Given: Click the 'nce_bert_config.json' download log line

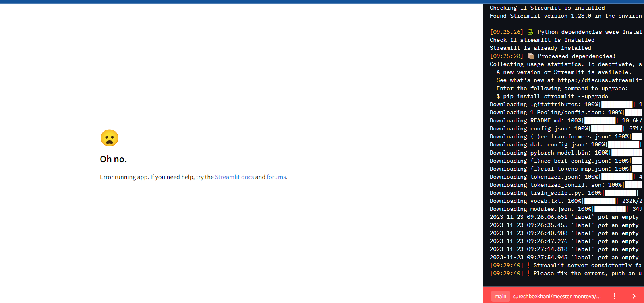Looking at the screenshot, I should tap(566, 161).
